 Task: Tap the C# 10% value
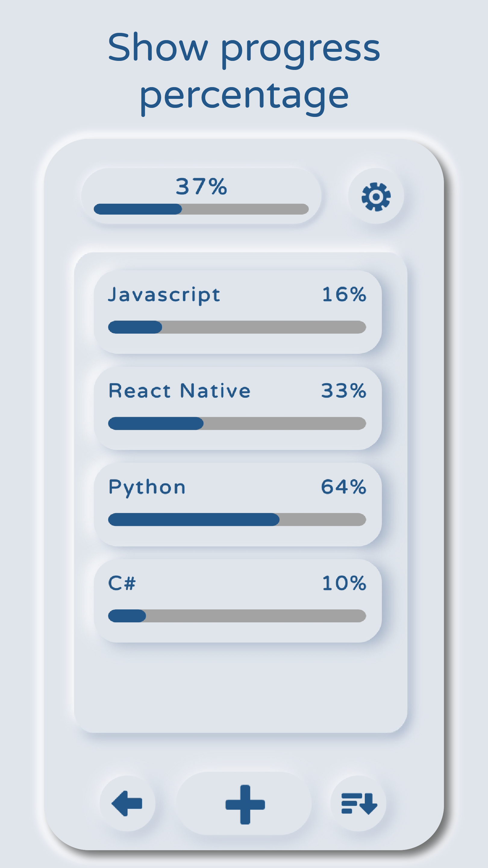click(344, 583)
